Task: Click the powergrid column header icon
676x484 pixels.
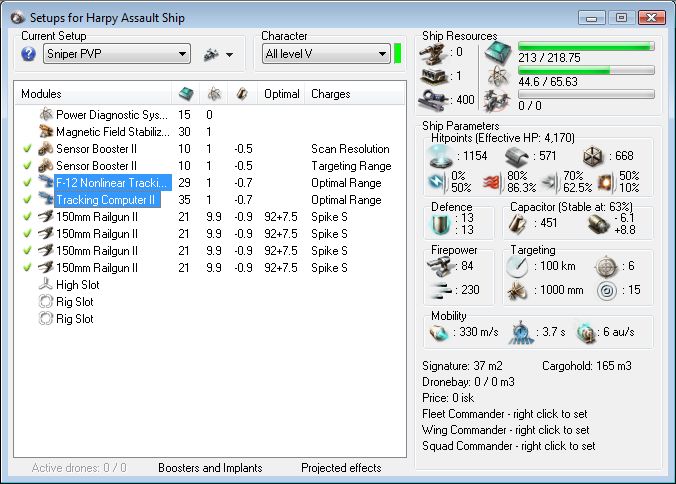Action: (214, 94)
